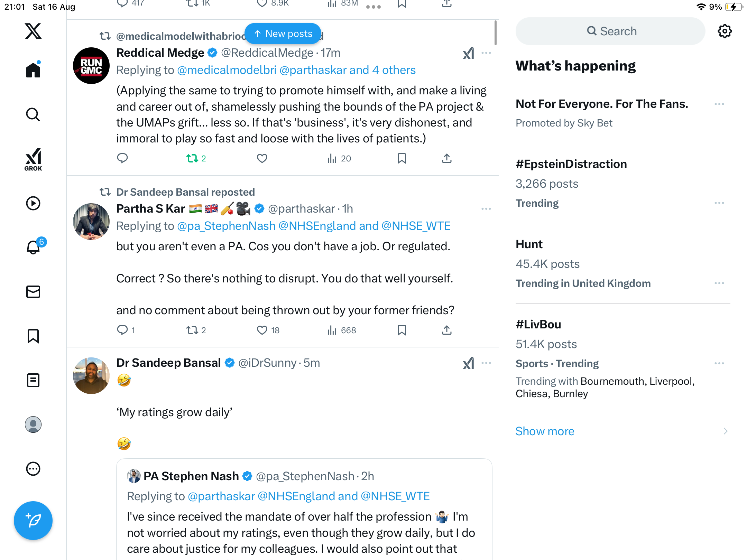Go to Home tab in sidebar
This screenshot has width=747, height=560.
[x=33, y=70]
